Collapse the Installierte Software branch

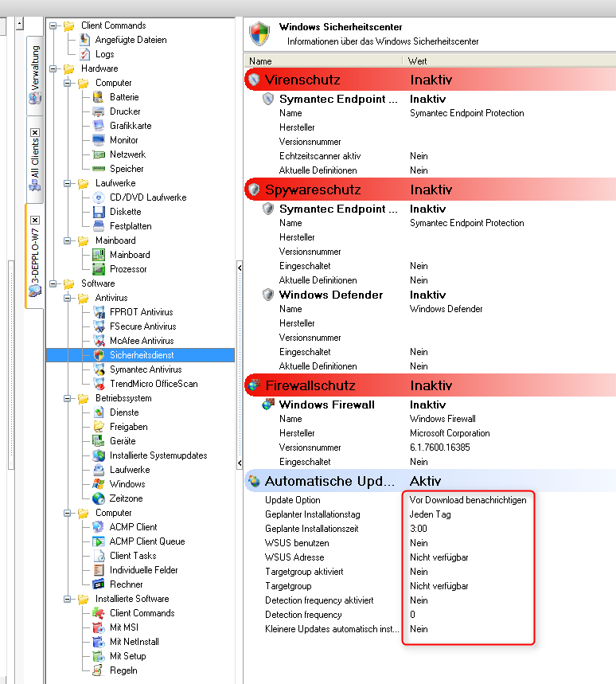[x=67, y=599]
